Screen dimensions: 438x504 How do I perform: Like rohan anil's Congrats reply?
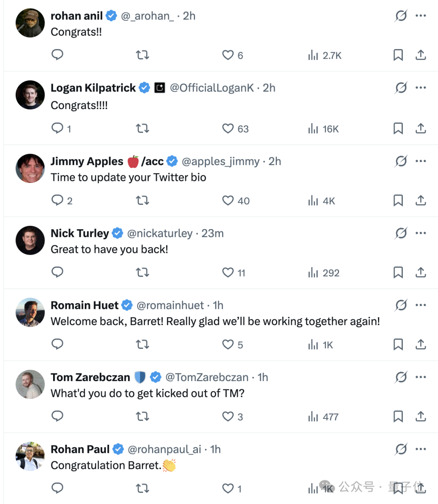point(228,55)
